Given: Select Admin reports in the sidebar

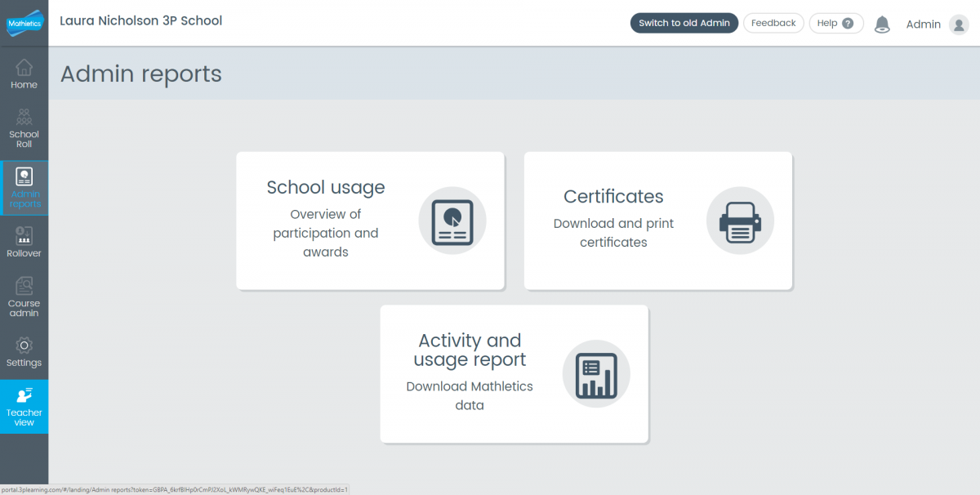Looking at the screenshot, I should click(x=24, y=188).
